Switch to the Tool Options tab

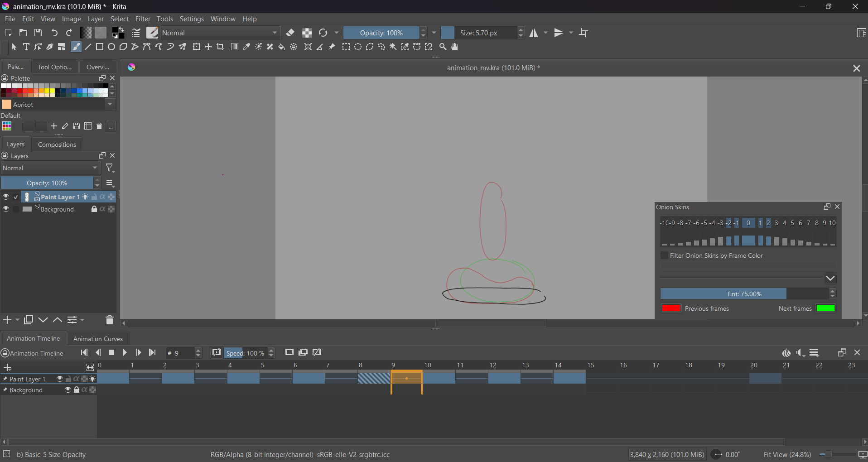coord(55,67)
